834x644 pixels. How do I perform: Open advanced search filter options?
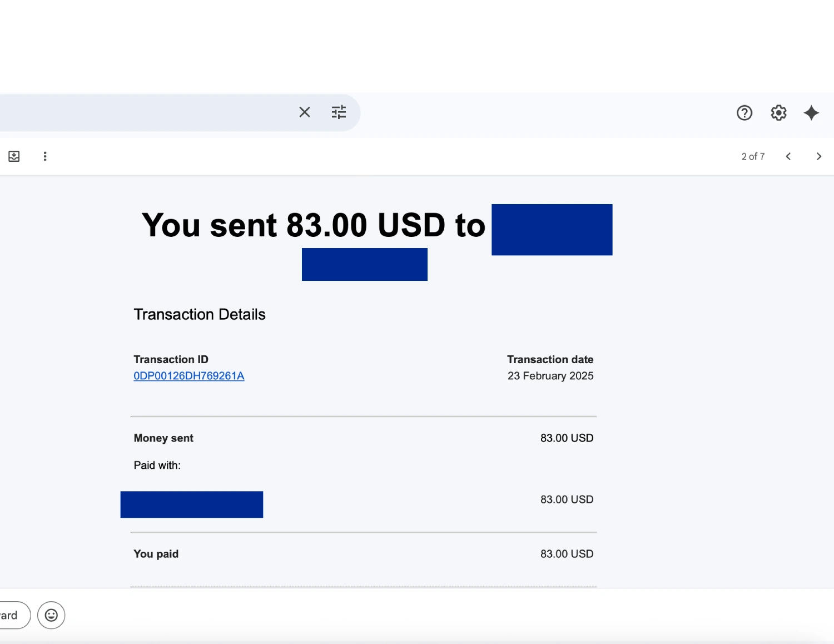tap(339, 112)
